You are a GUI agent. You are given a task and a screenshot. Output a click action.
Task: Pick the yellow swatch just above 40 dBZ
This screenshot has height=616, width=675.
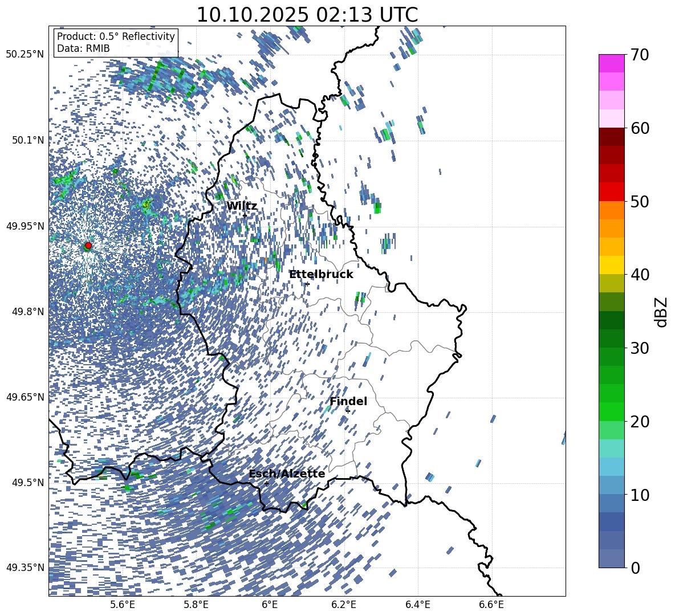click(611, 264)
